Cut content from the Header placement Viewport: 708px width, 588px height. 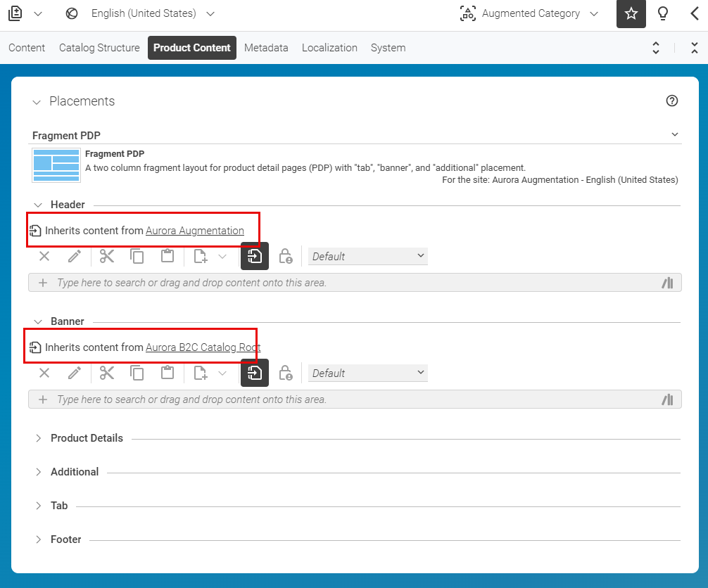pyautogui.click(x=106, y=256)
